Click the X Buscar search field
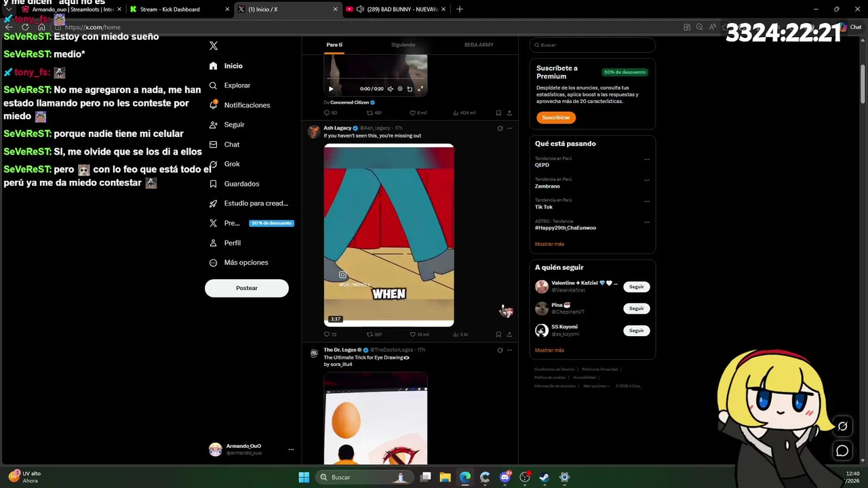 click(592, 45)
